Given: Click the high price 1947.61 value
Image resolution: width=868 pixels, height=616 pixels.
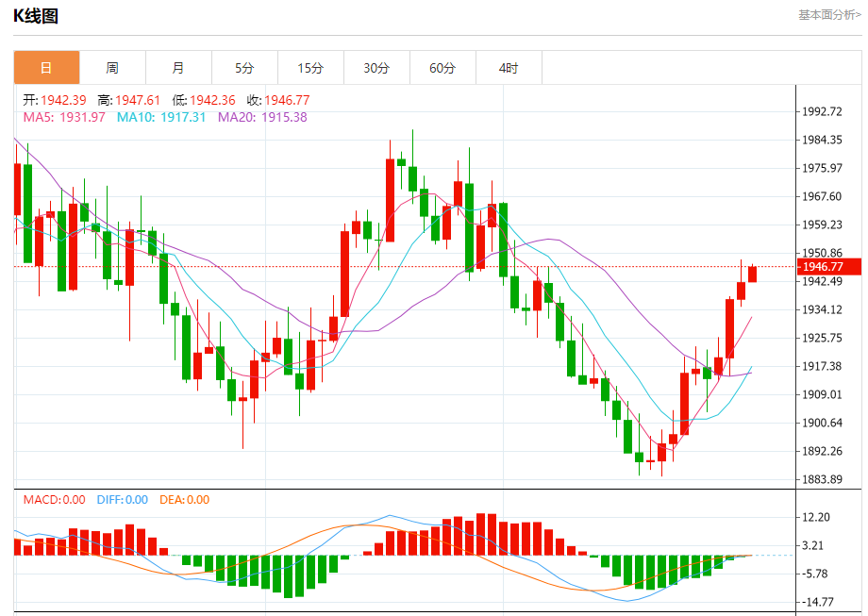Looking at the screenshot, I should click(138, 100).
